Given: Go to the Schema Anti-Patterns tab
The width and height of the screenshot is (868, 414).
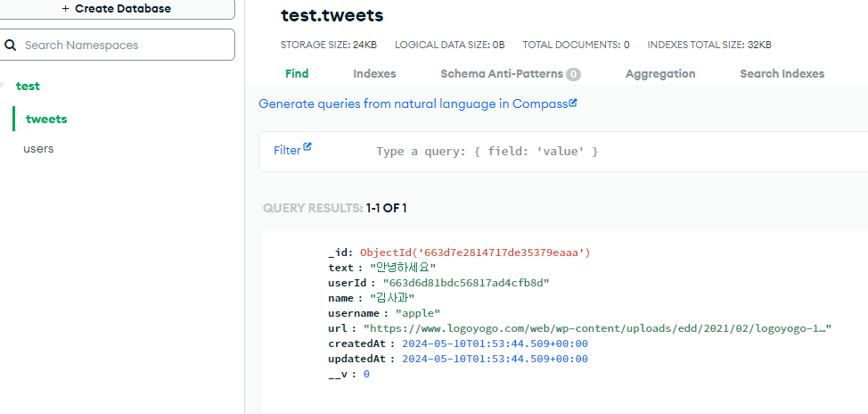Looking at the screenshot, I should [502, 74].
